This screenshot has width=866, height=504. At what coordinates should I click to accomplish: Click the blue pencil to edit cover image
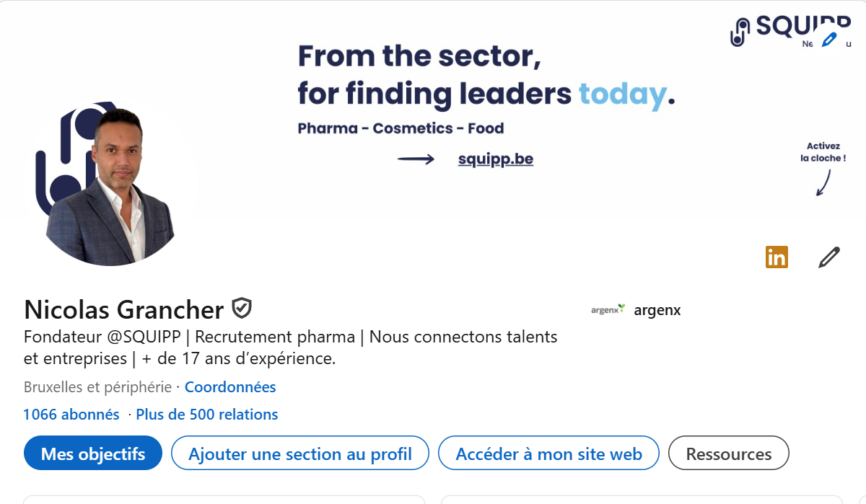tap(829, 39)
